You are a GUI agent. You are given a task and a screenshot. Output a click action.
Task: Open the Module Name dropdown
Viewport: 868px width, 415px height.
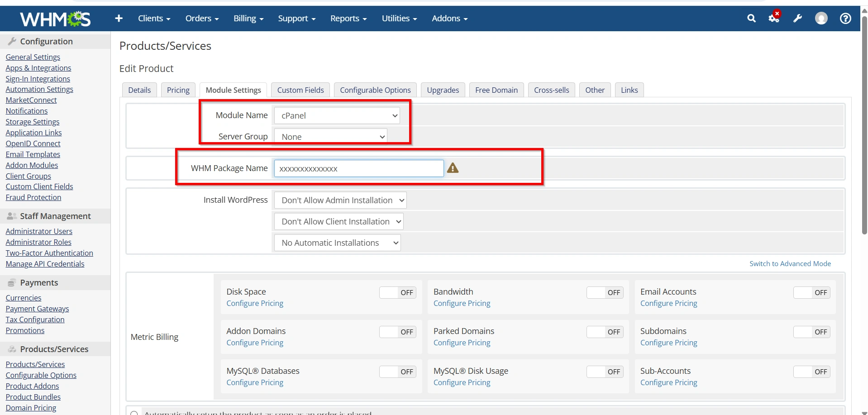click(x=337, y=115)
